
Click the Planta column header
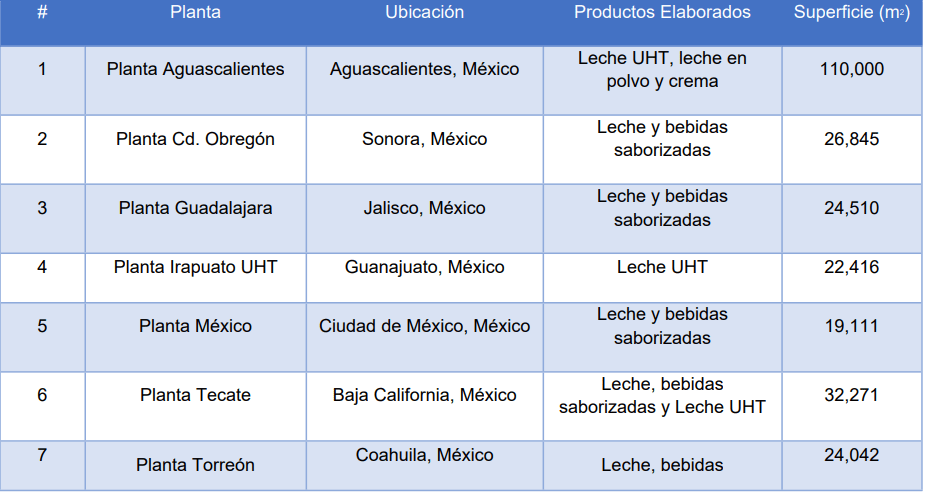click(x=195, y=12)
